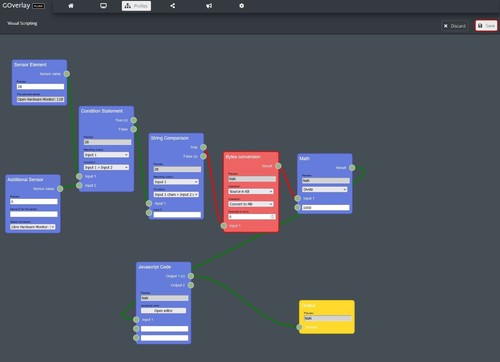
Task: Click the String Comparison Input 2 field
Action: (x=177, y=215)
